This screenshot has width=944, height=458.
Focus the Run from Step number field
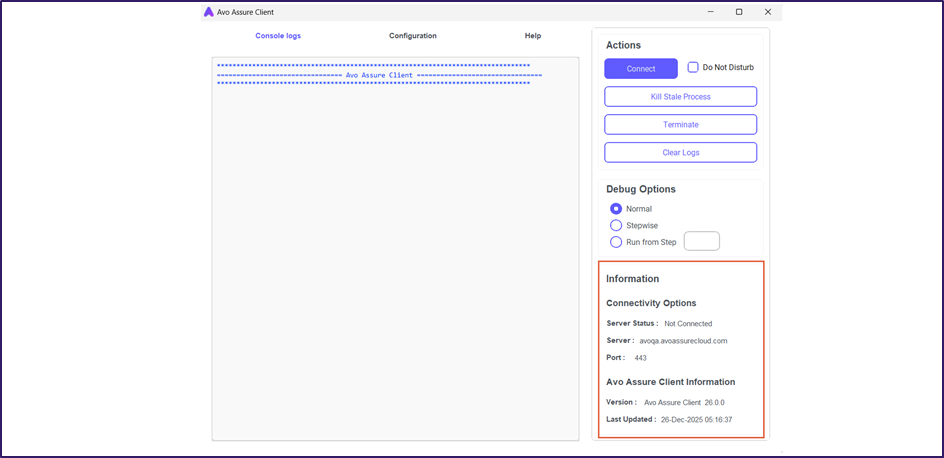[x=701, y=241]
